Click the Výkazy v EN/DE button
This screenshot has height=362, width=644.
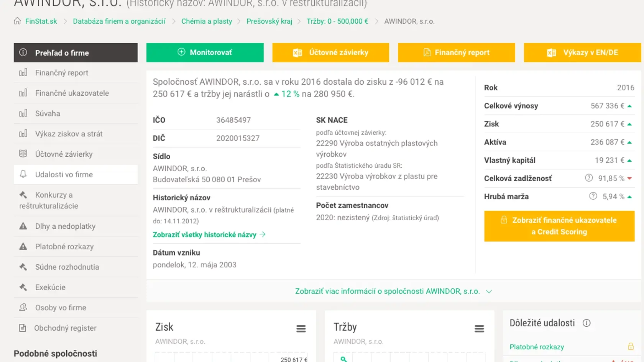coord(582,52)
